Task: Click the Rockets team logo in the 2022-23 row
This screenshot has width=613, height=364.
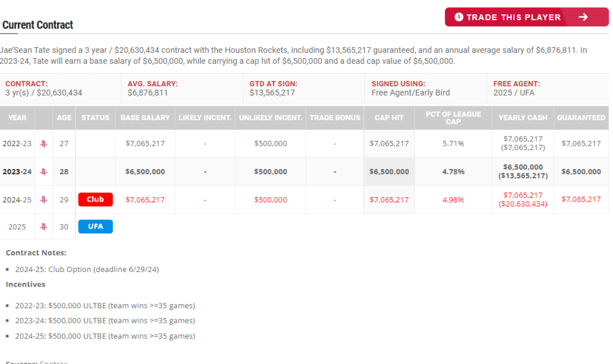Action: click(x=44, y=143)
